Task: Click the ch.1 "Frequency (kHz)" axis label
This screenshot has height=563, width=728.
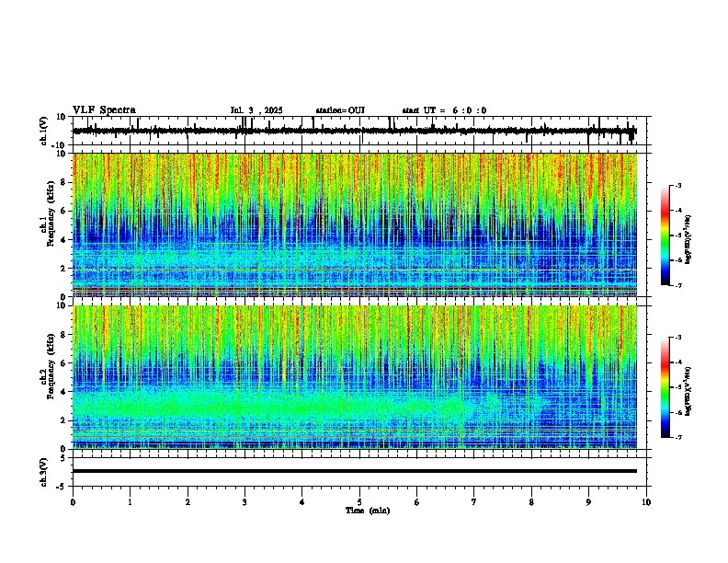Action: 49,214
